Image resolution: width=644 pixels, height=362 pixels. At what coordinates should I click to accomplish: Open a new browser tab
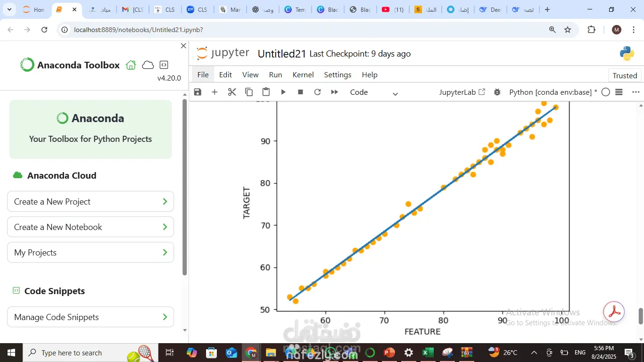pos(547,9)
